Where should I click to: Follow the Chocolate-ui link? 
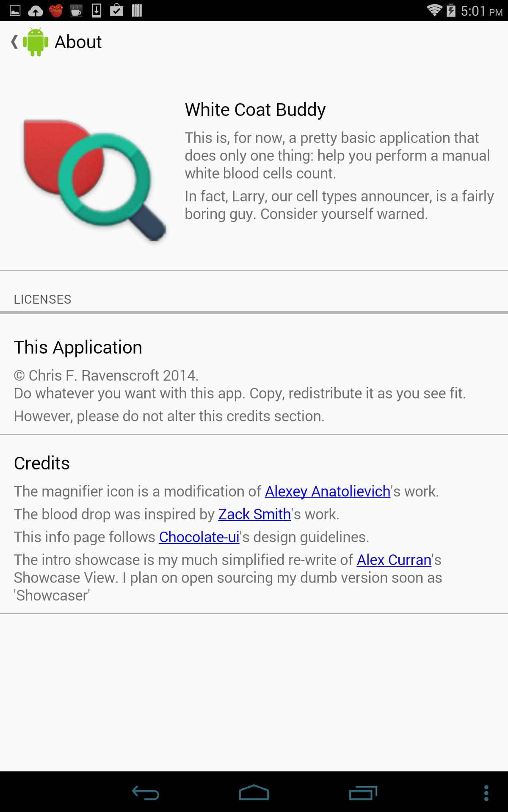pos(199,537)
